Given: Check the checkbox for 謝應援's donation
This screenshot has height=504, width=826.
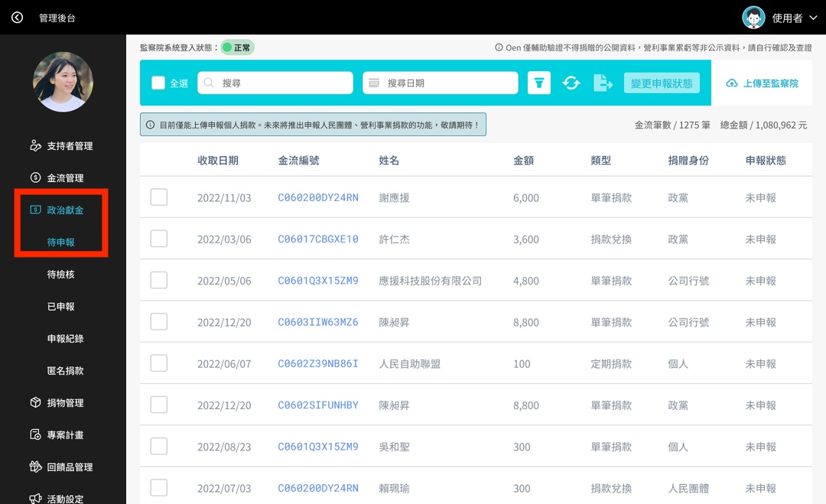Looking at the screenshot, I should point(158,197).
